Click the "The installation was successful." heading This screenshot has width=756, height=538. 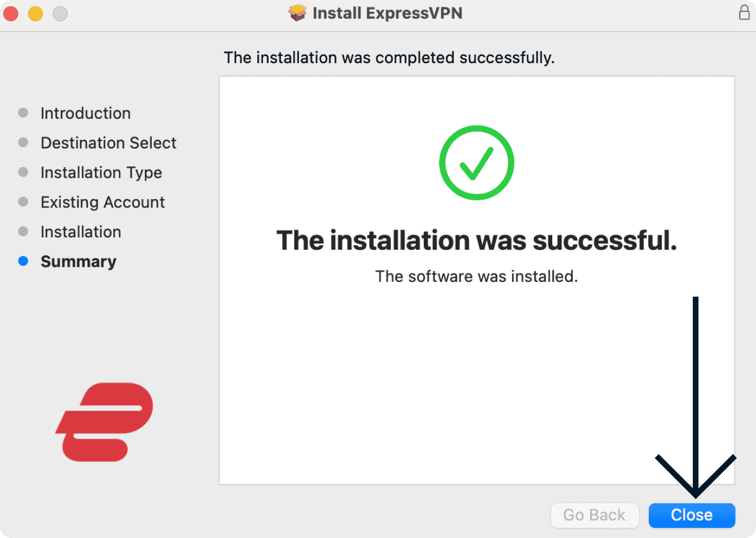[x=476, y=241]
